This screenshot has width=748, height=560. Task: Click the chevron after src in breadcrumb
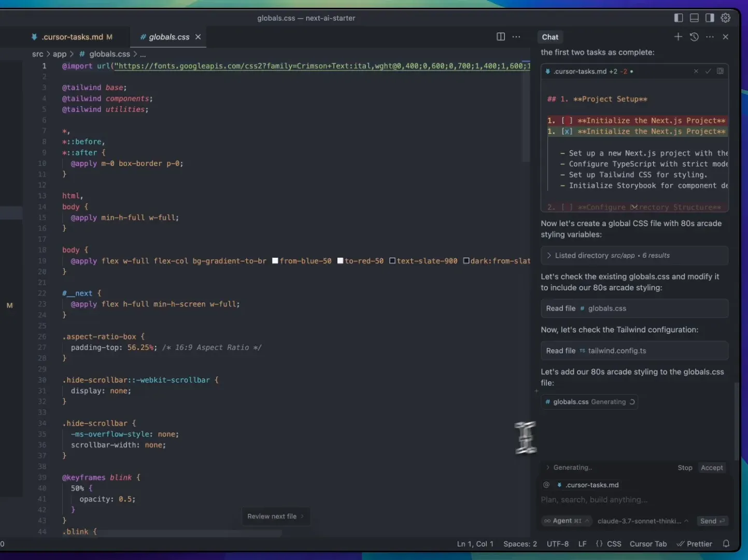click(48, 54)
